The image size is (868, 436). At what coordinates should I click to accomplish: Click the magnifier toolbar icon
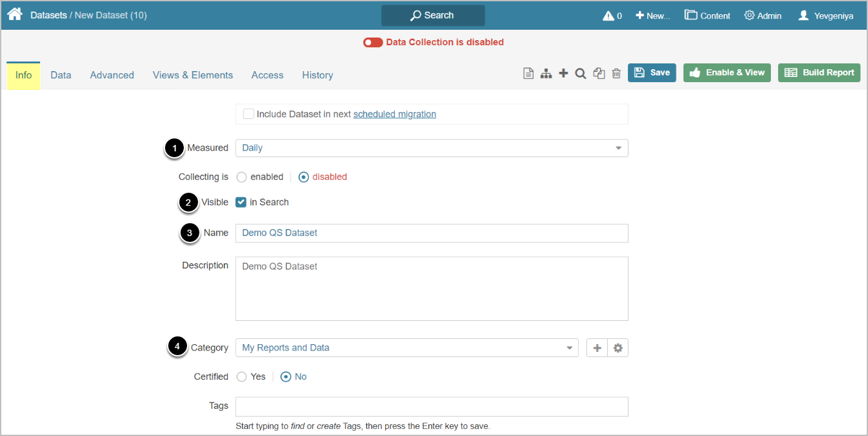point(581,74)
